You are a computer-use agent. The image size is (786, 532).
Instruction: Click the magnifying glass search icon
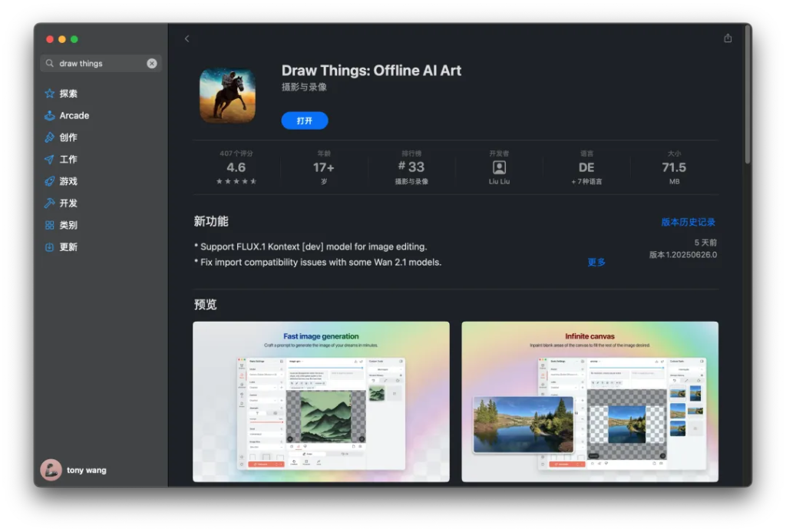(50, 63)
